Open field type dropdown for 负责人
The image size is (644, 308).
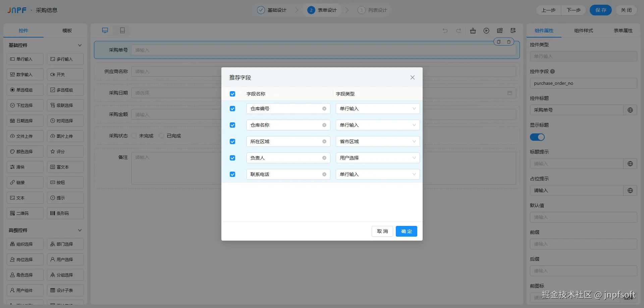point(378,158)
